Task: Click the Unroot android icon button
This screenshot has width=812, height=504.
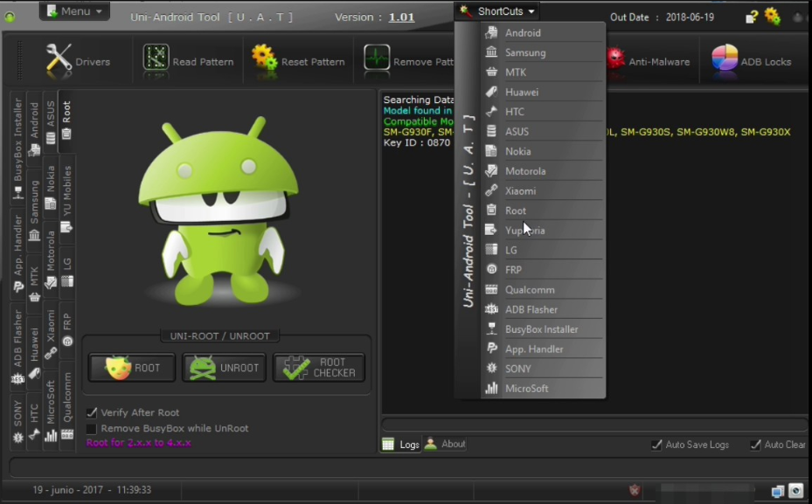Action: point(203,368)
